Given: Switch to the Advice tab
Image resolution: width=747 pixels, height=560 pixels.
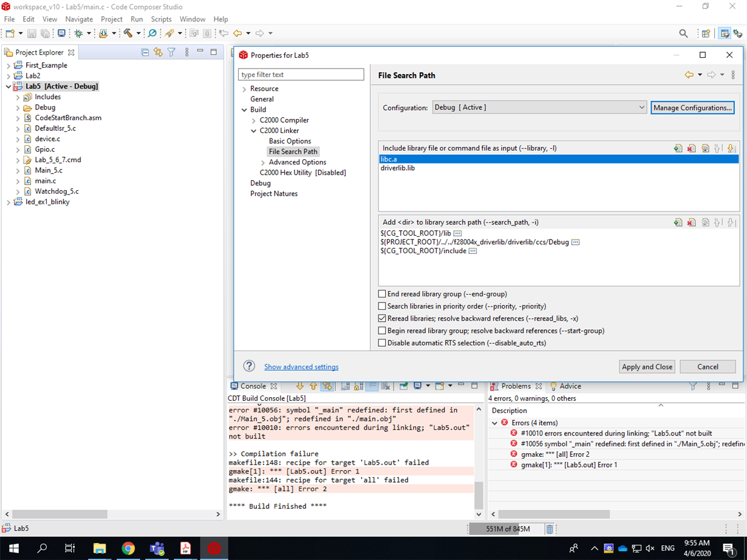Looking at the screenshot, I should tap(565, 386).
